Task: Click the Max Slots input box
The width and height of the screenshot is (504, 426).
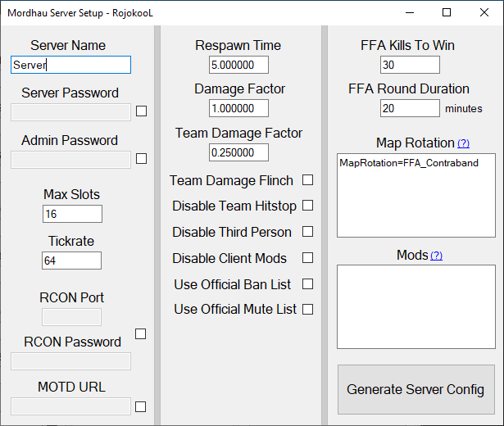Action: [73, 214]
